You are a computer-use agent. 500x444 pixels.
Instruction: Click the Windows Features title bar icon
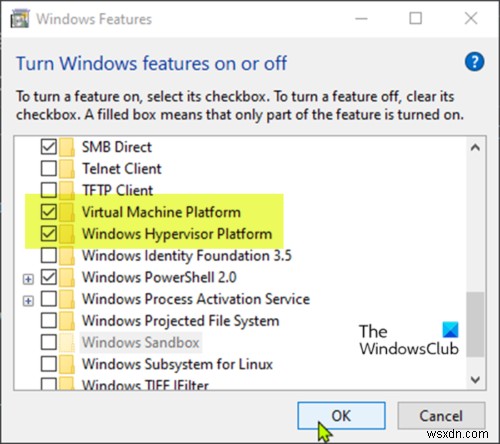coord(20,19)
